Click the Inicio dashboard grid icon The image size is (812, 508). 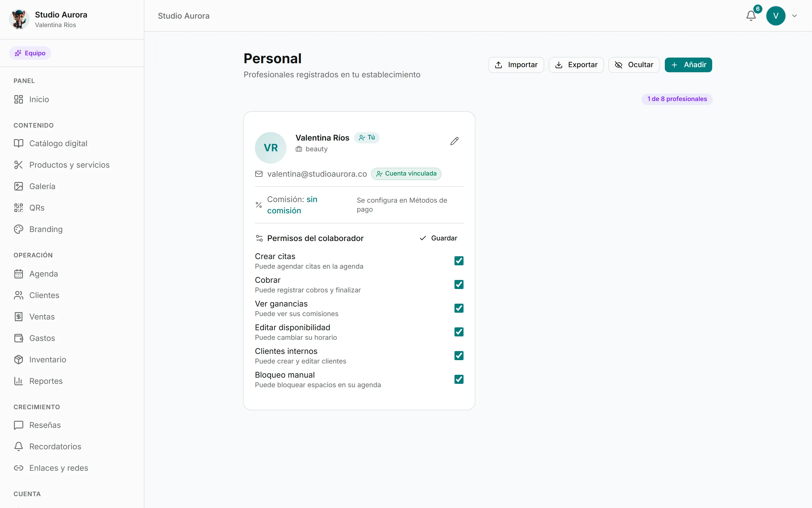(x=18, y=99)
